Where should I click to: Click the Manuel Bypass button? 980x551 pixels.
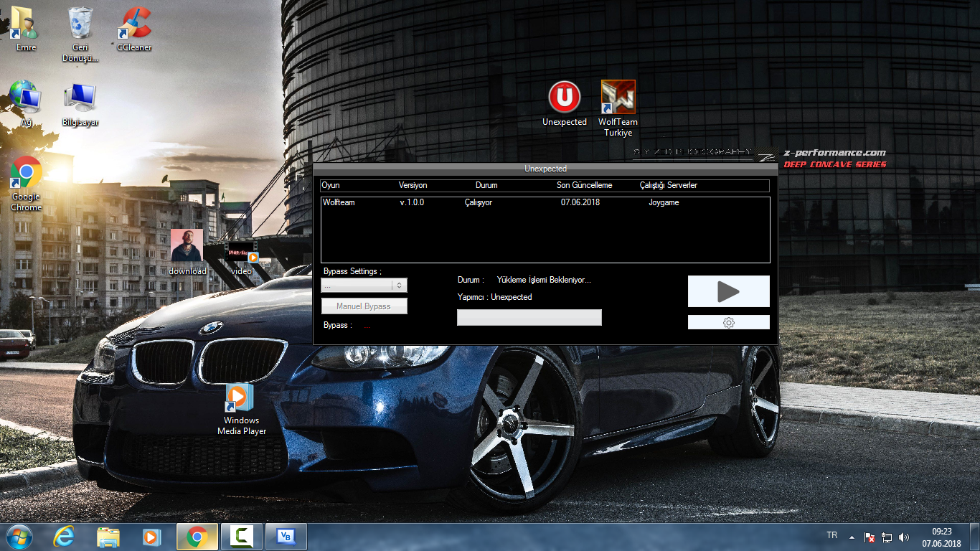(364, 306)
